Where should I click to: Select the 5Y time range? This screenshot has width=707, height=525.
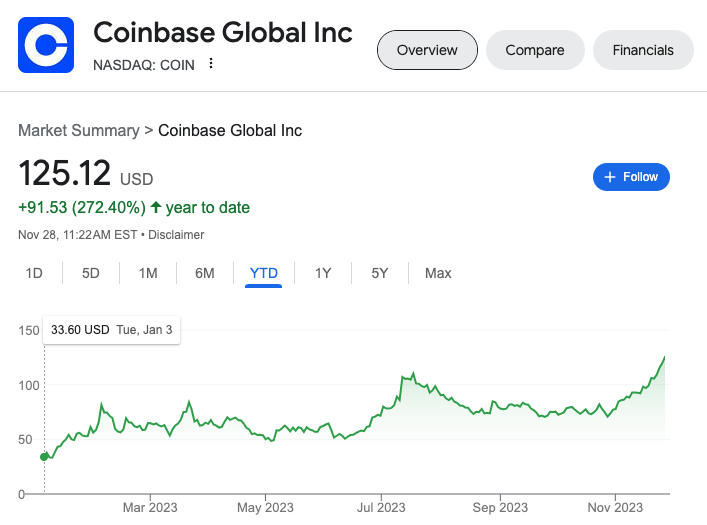380,273
